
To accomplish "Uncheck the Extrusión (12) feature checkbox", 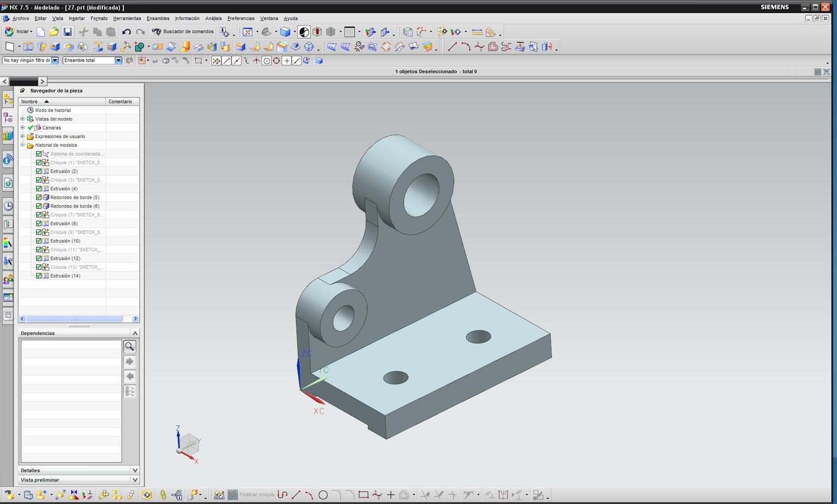I will pyautogui.click(x=39, y=258).
